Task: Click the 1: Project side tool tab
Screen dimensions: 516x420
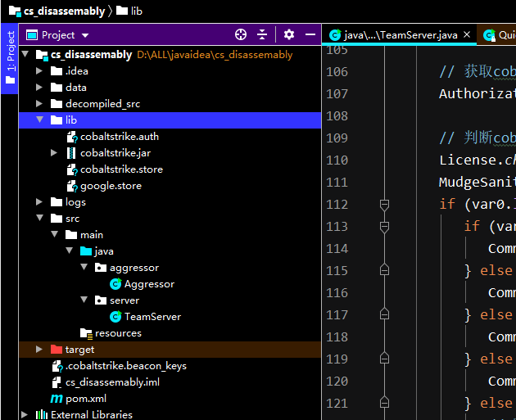Action: tap(10, 57)
